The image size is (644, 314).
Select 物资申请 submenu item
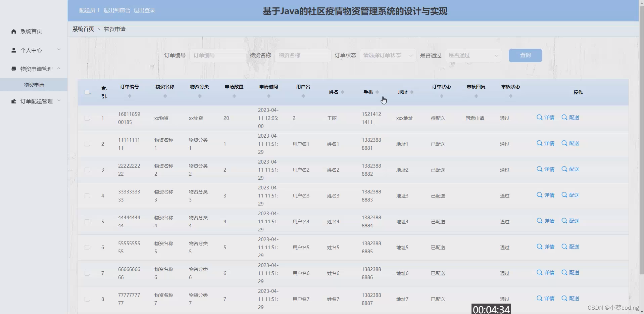(34, 85)
